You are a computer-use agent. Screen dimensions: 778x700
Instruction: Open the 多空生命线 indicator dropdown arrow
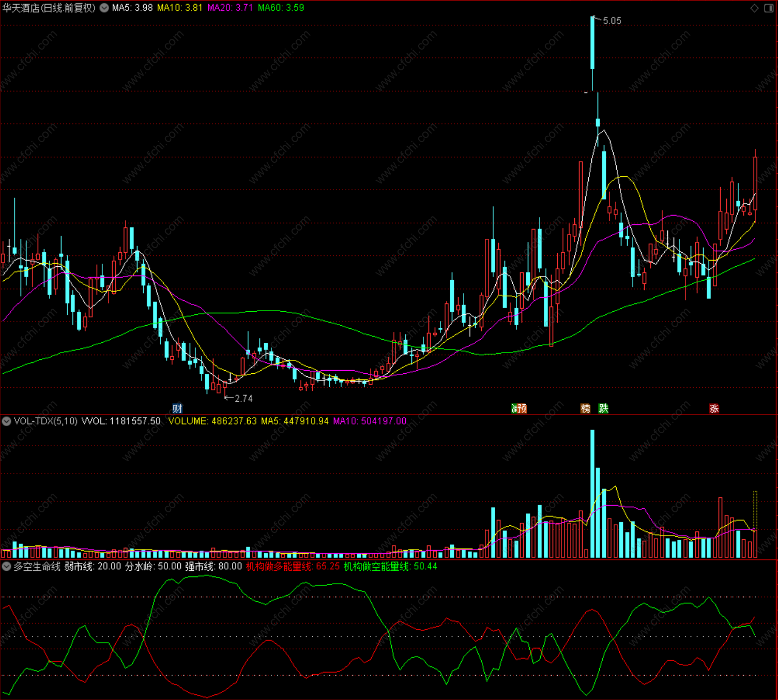pos(7,566)
